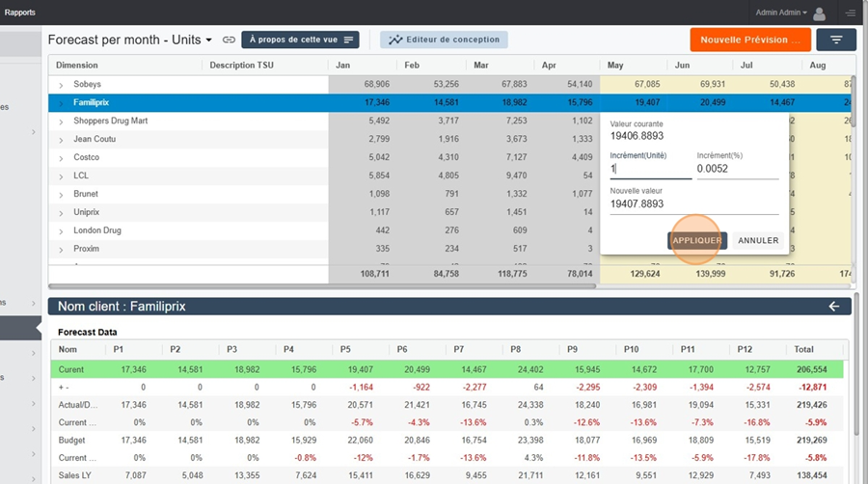Click the Total column header in Forecast Data
This screenshot has height=484, width=868.
pyautogui.click(x=803, y=350)
